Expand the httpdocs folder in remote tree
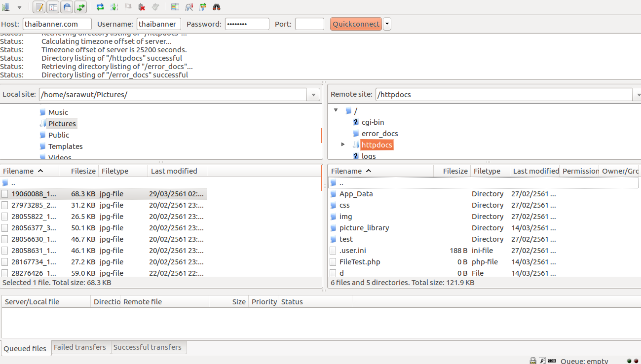The image size is (641, 364). point(343,145)
